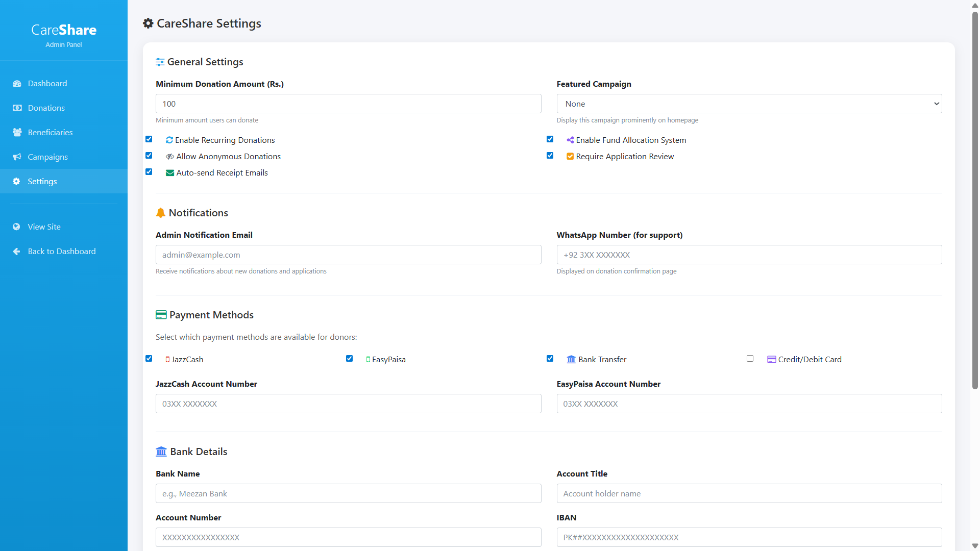Click the View Site link
Image resolution: width=980 pixels, height=551 pixels.
(64, 227)
